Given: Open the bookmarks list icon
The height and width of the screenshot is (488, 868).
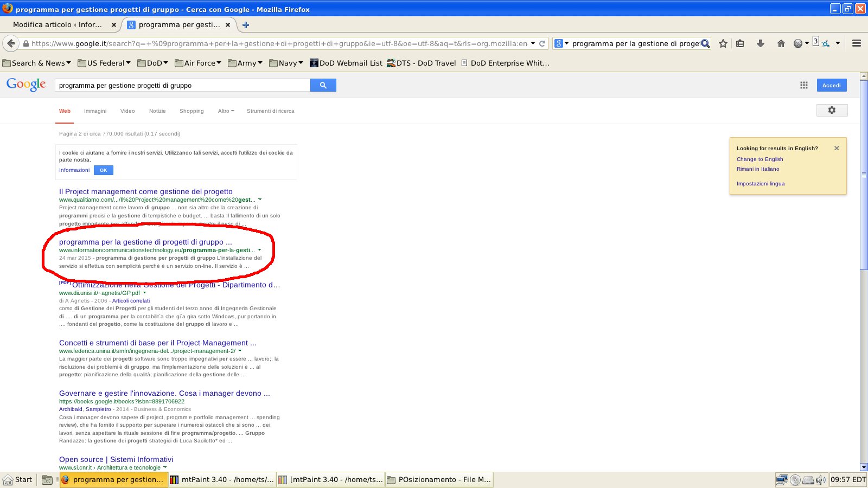Looking at the screenshot, I should tap(740, 43).
